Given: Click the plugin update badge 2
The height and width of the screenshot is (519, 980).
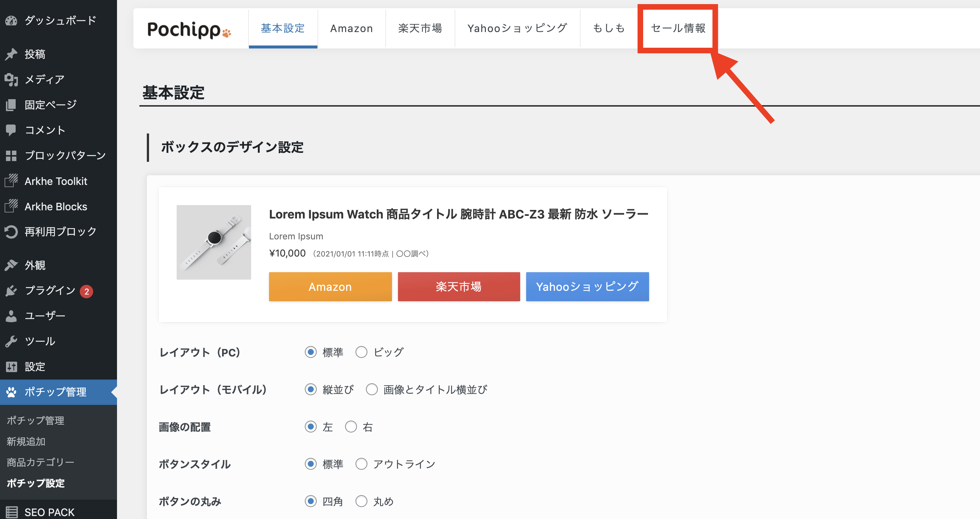Looking at the screenshot, I should (86, 291).
